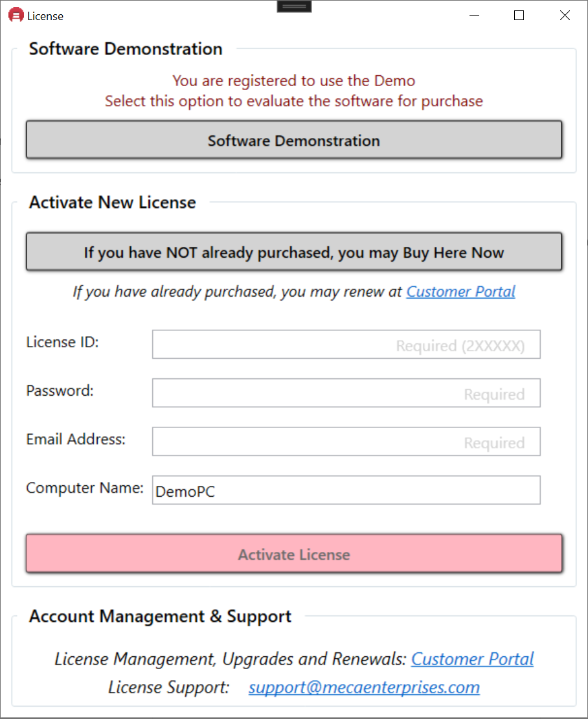Click the 'You are registered to use the Demo' text
This screenshot has height=719, width=588.
pyautogui.click(x=294, y=81)
